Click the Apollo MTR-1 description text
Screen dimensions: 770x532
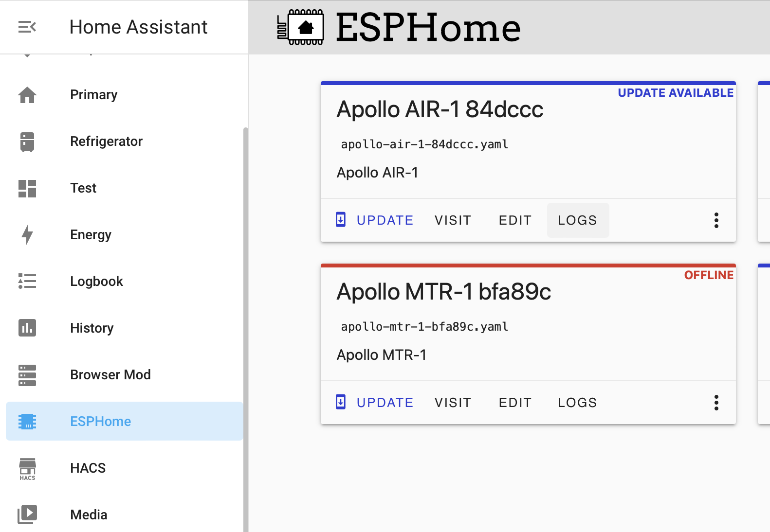click(x=382, y=355)
